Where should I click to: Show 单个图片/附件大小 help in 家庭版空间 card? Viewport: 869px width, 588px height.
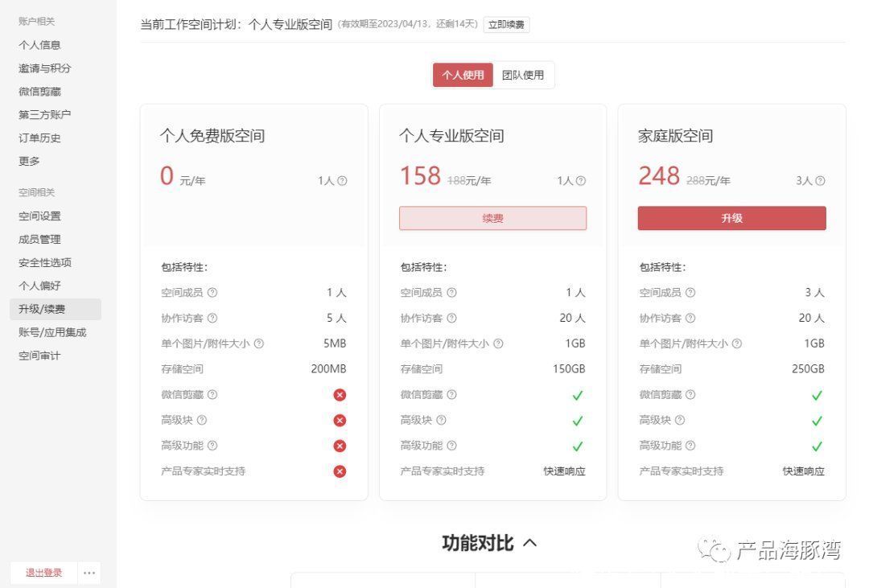click(x=736, y=343)
